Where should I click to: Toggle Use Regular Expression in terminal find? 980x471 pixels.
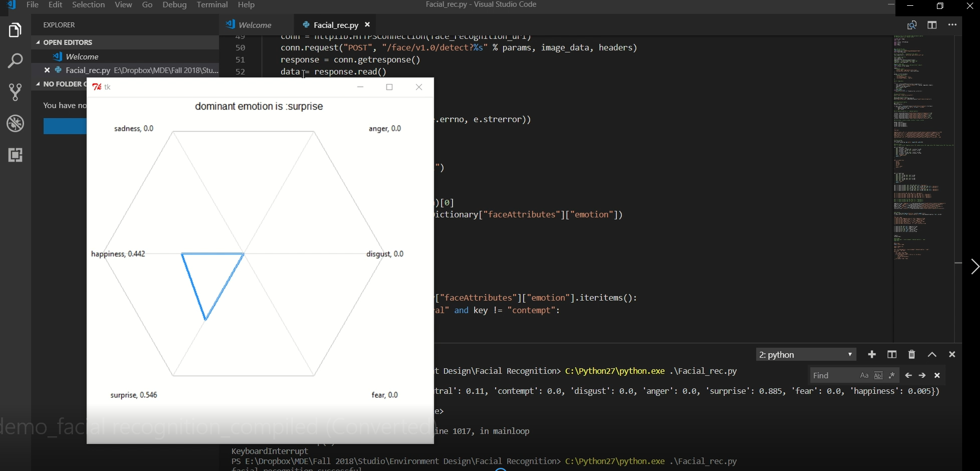pyautogui.click(x=892, y=375)
